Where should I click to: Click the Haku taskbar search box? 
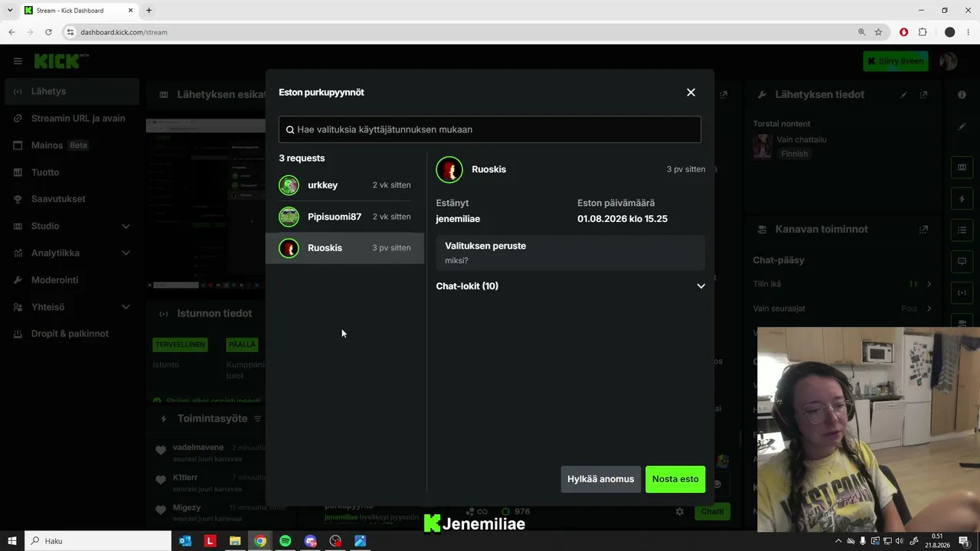click(x=98, y=541)
